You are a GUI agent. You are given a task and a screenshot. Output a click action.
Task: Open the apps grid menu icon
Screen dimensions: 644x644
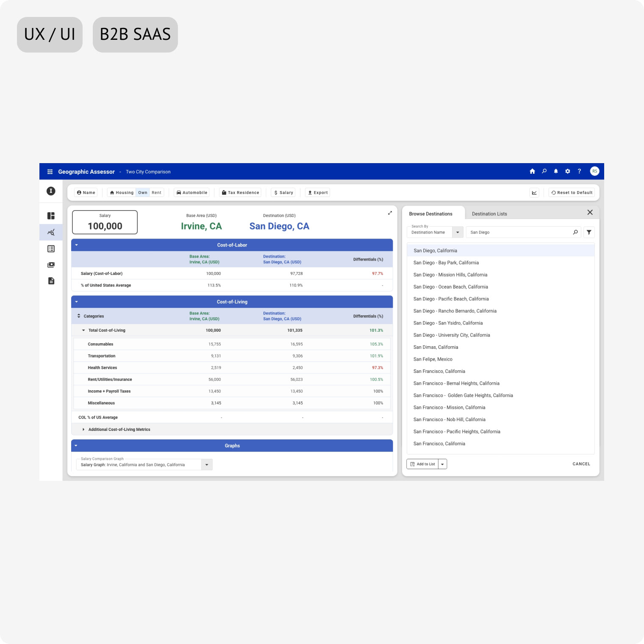50,172
